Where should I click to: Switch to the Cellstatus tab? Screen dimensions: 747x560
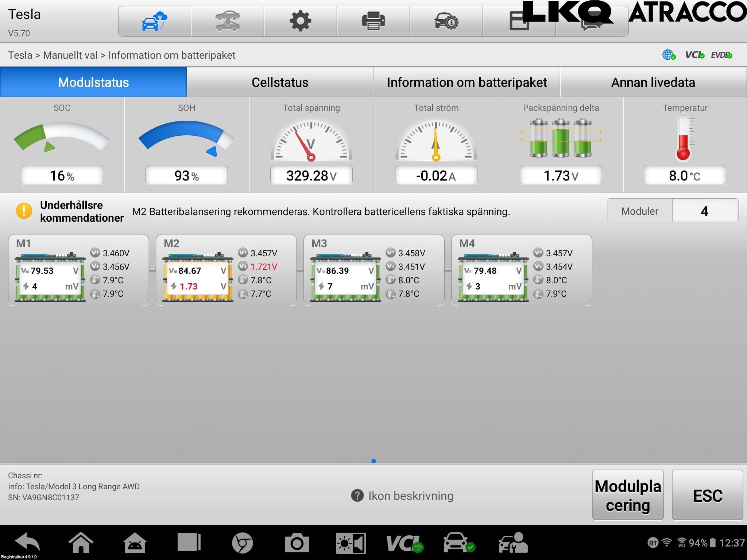pos(280,82)
